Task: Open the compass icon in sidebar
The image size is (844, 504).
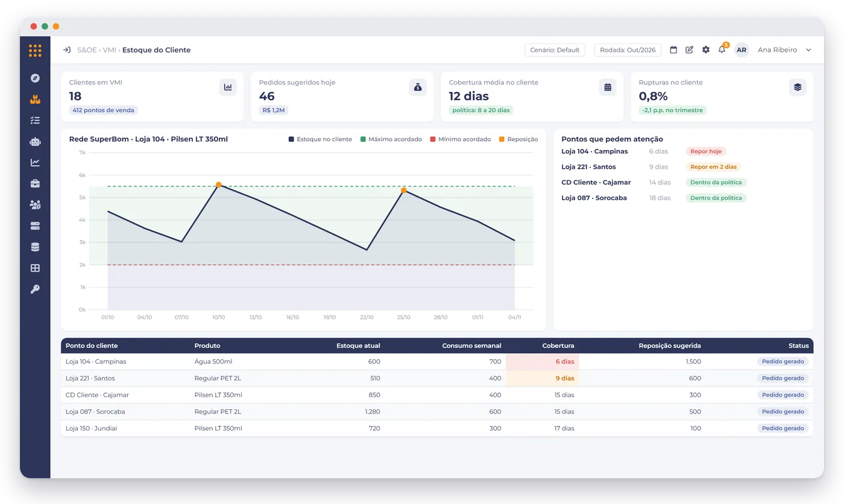Action: click(x=35, y=78)
